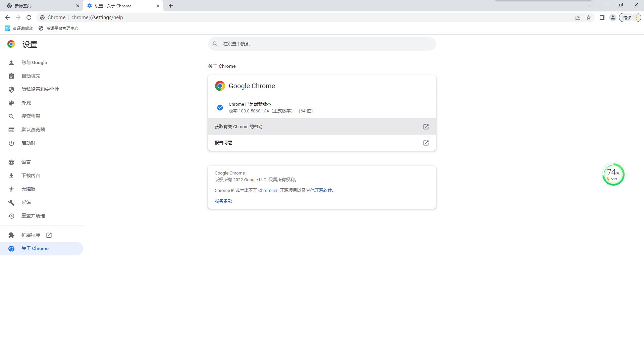Viewport: 644px width, 349px height.
Task: Click the forward navigation arrow
Action: coord(18,17)
